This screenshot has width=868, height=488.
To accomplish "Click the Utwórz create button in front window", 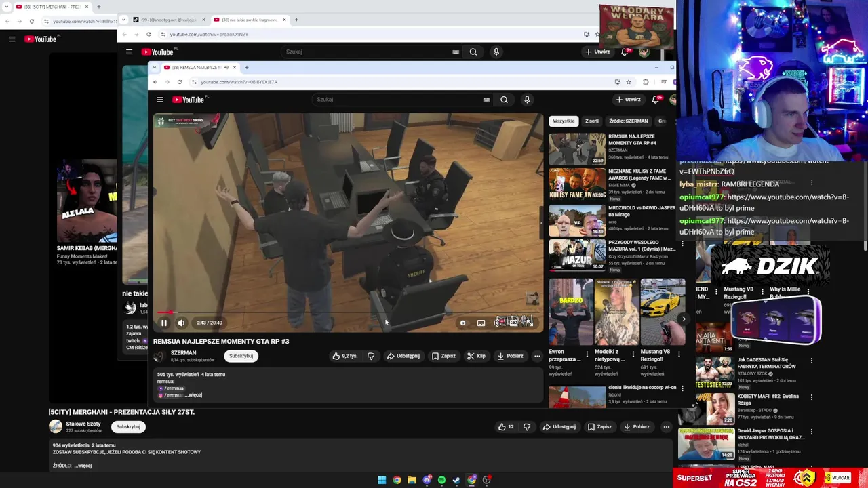I will 629,100.
